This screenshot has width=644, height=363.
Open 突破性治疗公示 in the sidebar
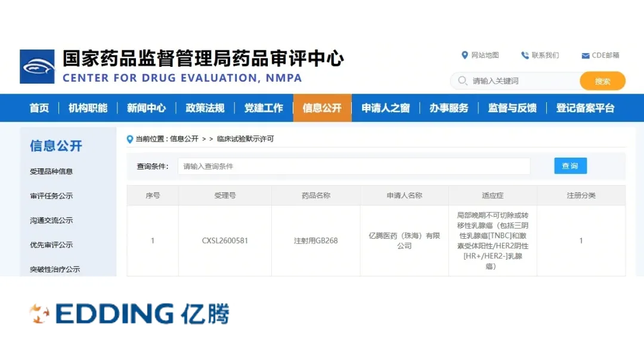[55, 269]
